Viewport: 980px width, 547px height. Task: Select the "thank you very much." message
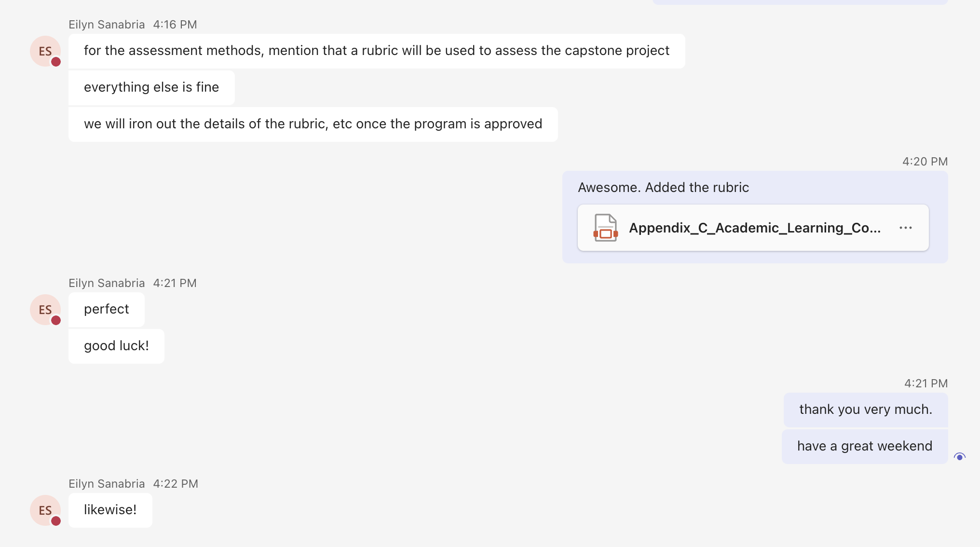[x=865, y=410]
